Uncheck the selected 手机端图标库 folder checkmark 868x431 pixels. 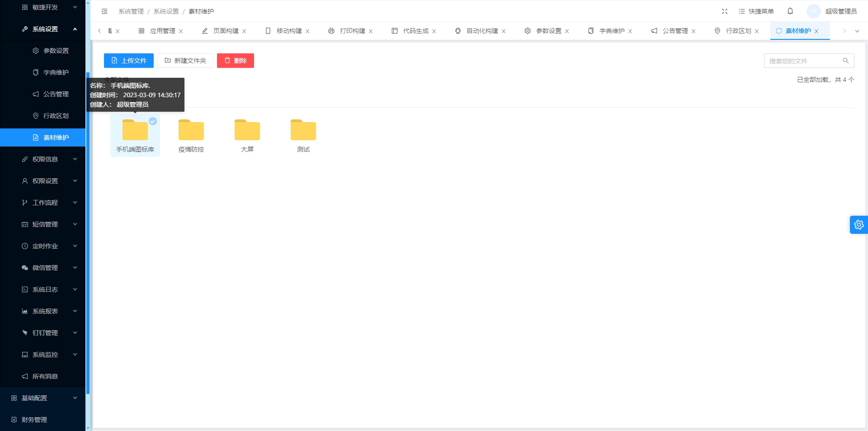coord(153,121)
